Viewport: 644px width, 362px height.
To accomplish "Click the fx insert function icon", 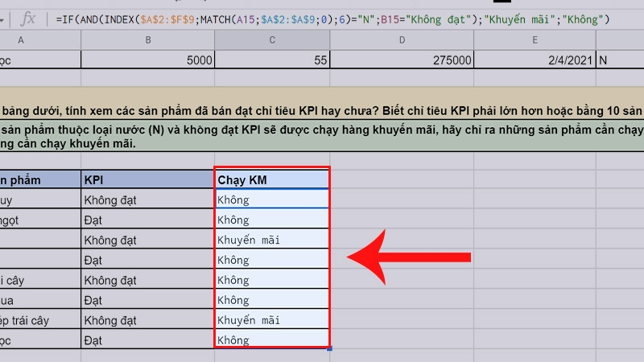I will (x=27, y=19).
